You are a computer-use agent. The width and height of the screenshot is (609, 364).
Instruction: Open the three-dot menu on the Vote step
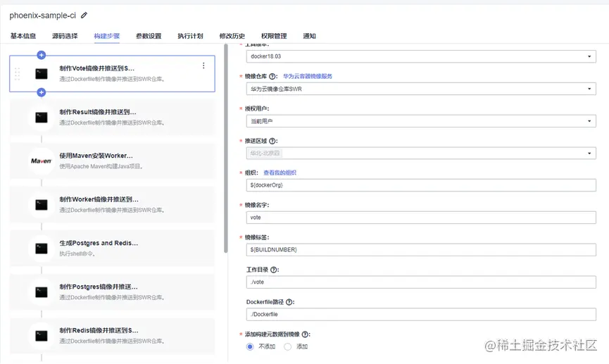[203, 65]
